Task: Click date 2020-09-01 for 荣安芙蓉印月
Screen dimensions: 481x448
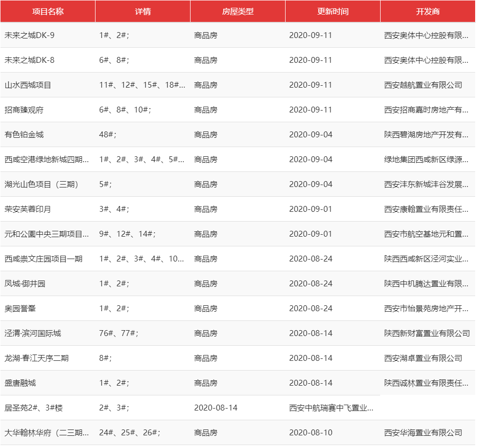Action: 311,209
